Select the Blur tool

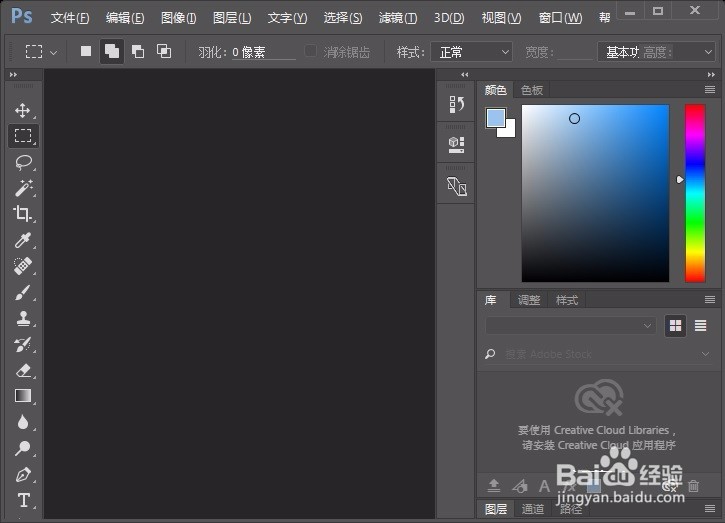pos(23,422)
